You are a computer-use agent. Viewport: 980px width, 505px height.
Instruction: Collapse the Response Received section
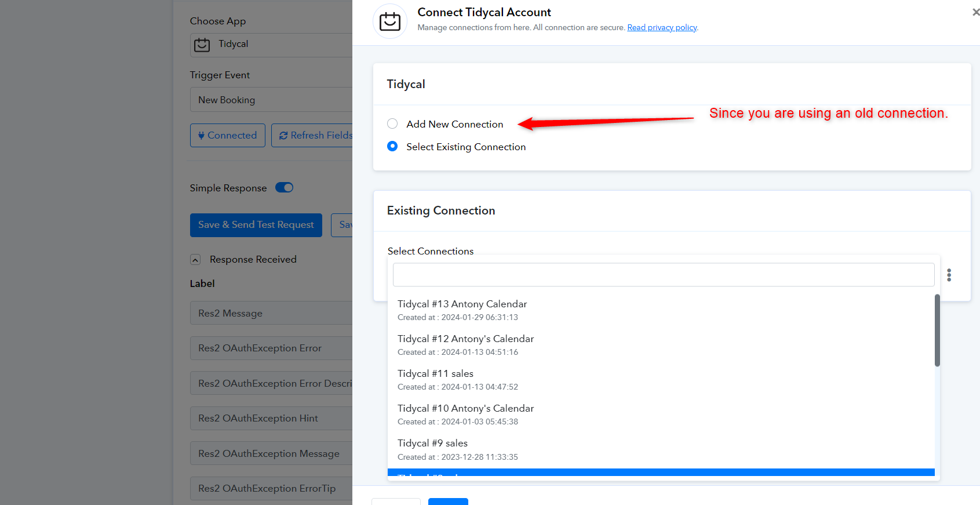pyautogui.click(x=195, y=260)
